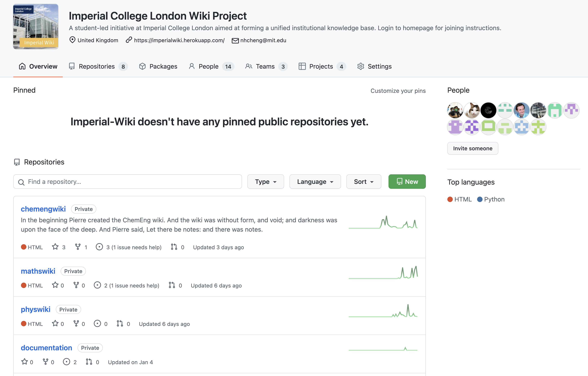Click the black circular member avatar
The width and height of the screenshot is (588, 376).
click(x=488, y=110)
